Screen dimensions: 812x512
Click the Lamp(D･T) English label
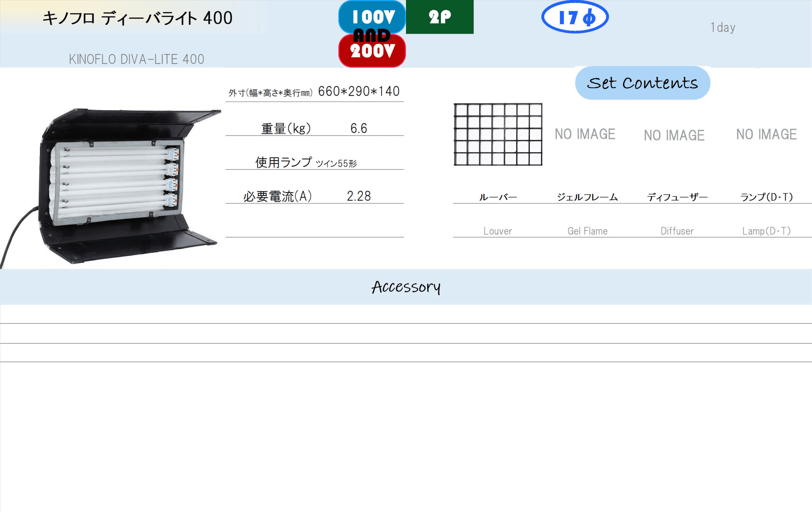click(x=766, y=231)
